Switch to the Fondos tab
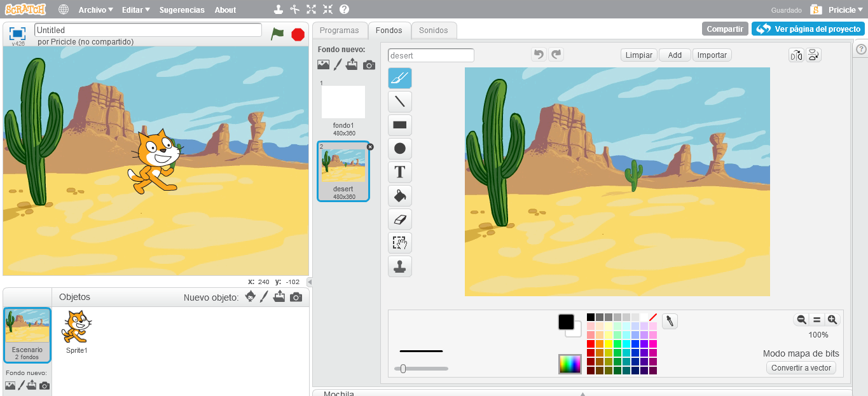868x396 pixels. click(x=389, y=30)
